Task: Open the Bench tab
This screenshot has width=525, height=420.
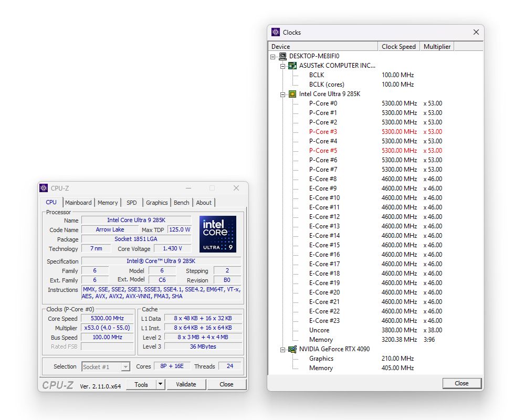Action: (x=182, y=203)
